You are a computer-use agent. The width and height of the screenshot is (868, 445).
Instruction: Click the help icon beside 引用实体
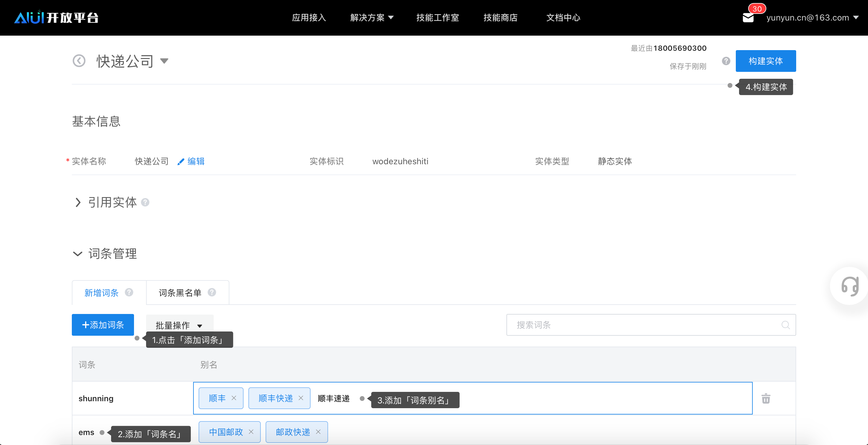pos(145,202)
